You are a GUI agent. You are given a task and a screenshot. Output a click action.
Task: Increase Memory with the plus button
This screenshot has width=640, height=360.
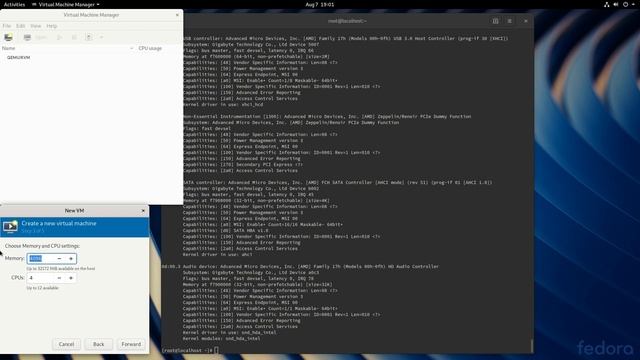(x=71, y=258)
